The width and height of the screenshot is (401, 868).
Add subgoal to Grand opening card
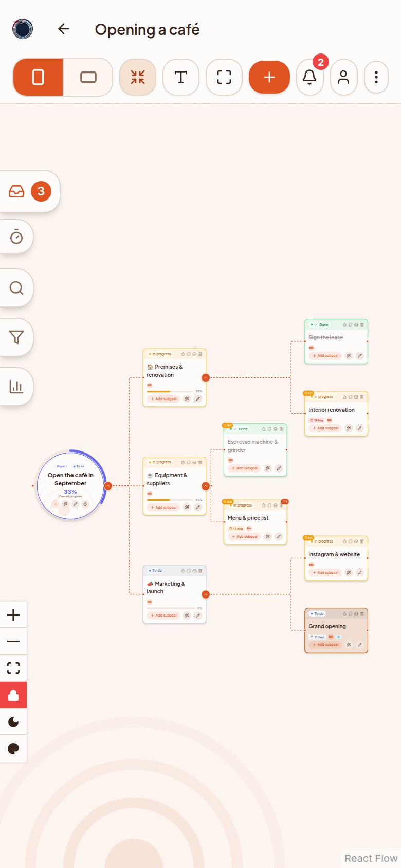[325, 645]
